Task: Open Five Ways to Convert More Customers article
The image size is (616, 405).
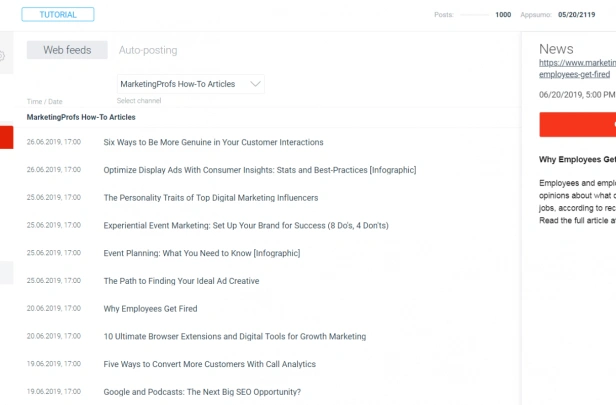Action: click(x=209, y=364)
